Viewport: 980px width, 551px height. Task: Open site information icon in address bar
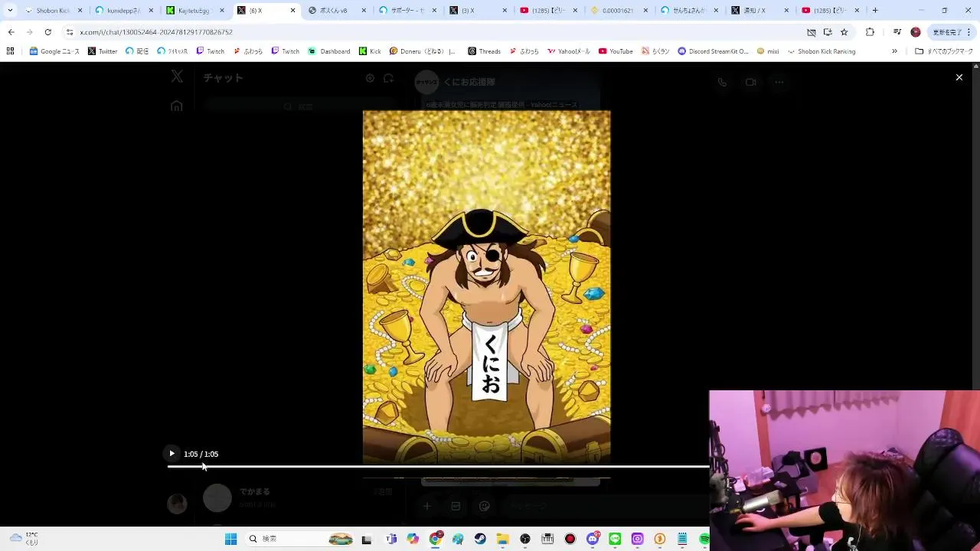pyautogui.click(x=70, y=32)
